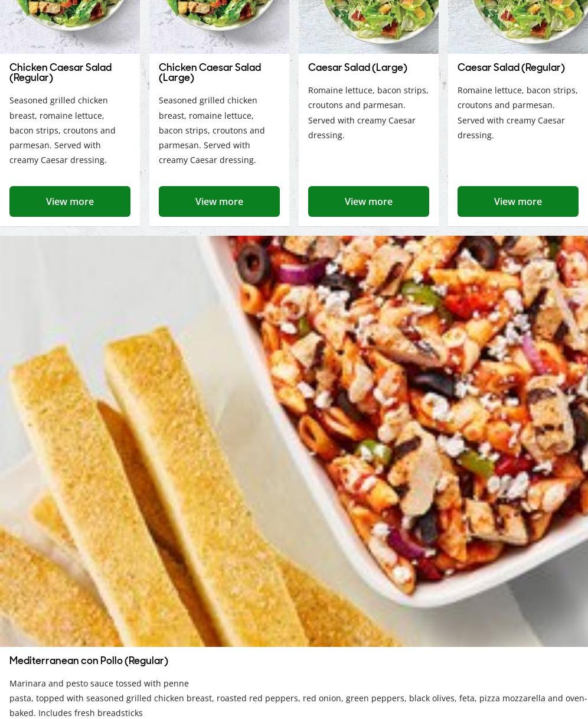
Task: Click View more for Chicken Caesar Salad (Regular)
Action: point(70,201)
